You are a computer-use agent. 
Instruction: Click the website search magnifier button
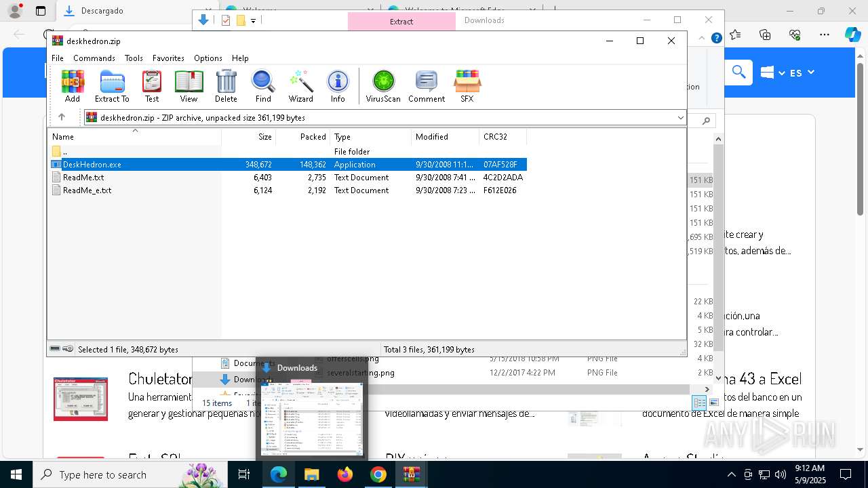(x=739, y=72)
